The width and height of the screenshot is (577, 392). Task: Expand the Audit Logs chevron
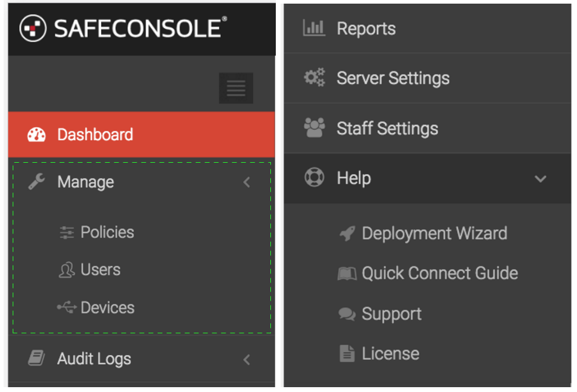[x=247, y=359]
